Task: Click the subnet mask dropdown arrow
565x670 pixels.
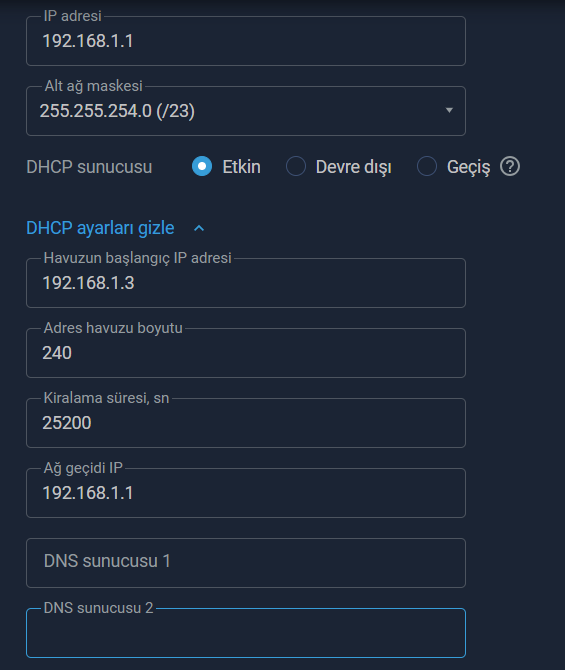Action: pyautogui.click(x=449, y=110)
